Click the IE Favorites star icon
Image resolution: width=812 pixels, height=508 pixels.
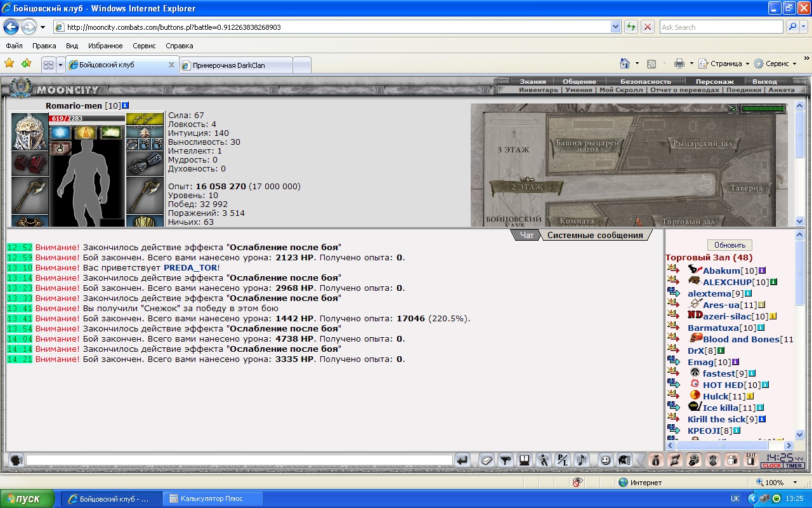[x=9, y=63]
